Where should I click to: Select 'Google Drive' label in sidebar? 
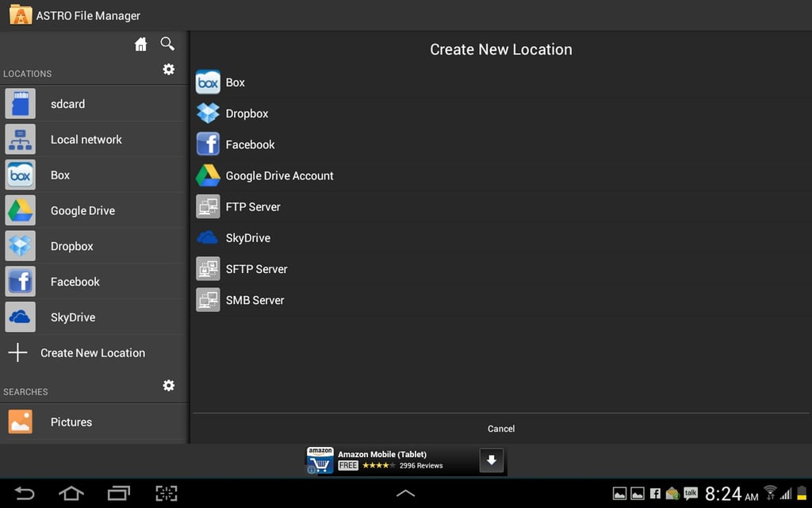[x=82, y=211]
